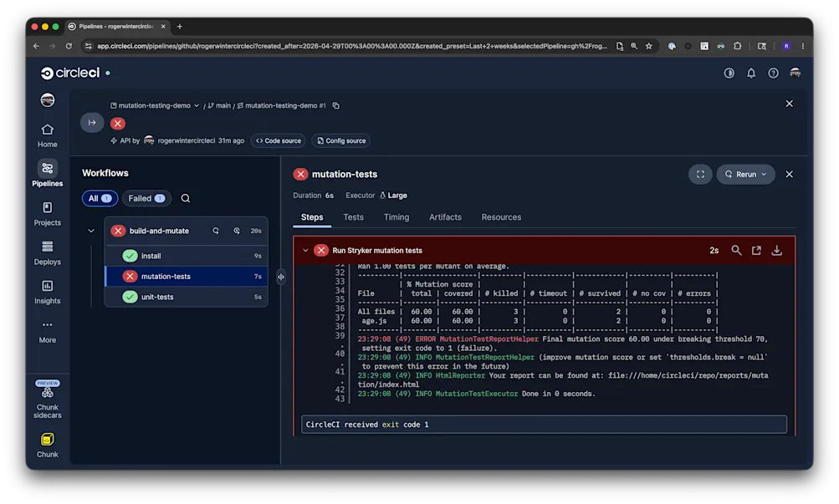Click the second action icon on build-and-mutate row
This screenshot has width=839, height=504.
237,231
